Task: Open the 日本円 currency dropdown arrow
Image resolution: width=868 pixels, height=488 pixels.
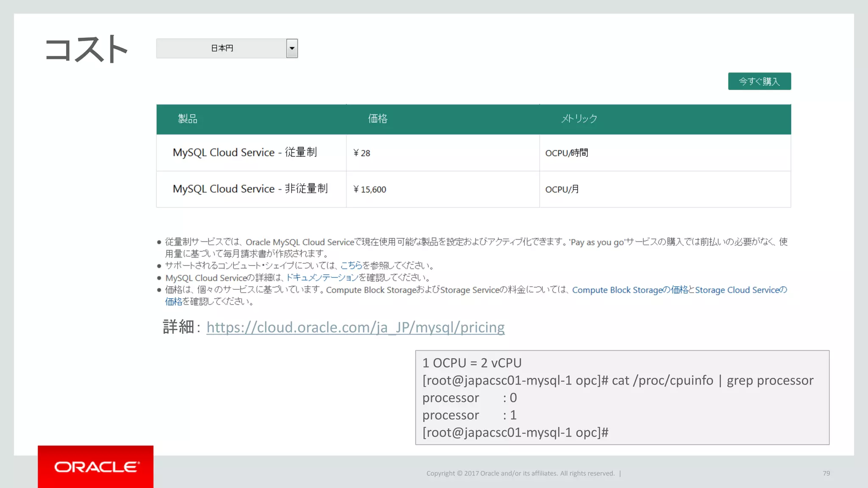Action: 292,48
